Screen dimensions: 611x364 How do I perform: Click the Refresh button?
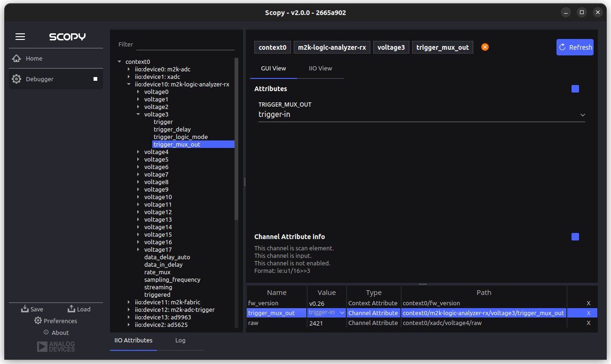(575, 47)
